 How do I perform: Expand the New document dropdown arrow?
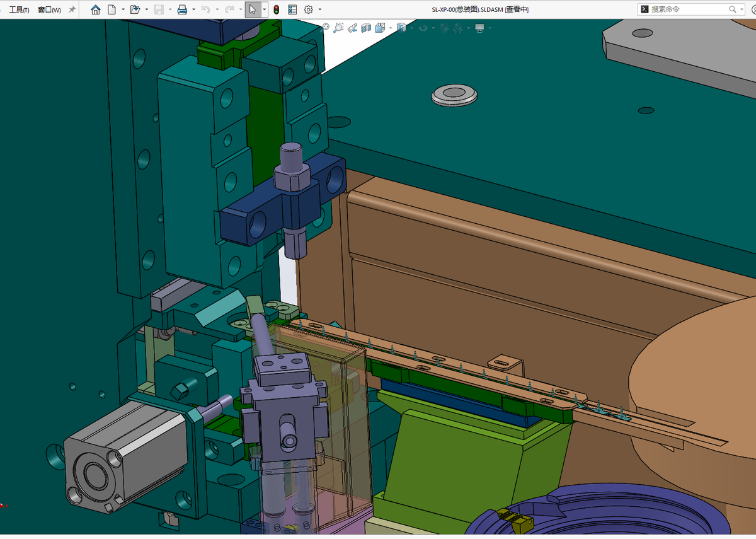122,9
